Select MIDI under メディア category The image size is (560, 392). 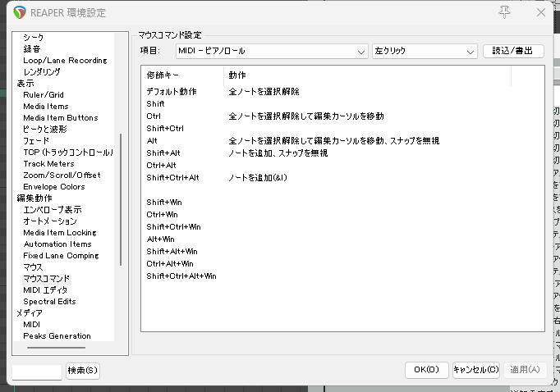pyautogui.click(x=31, y=324)
